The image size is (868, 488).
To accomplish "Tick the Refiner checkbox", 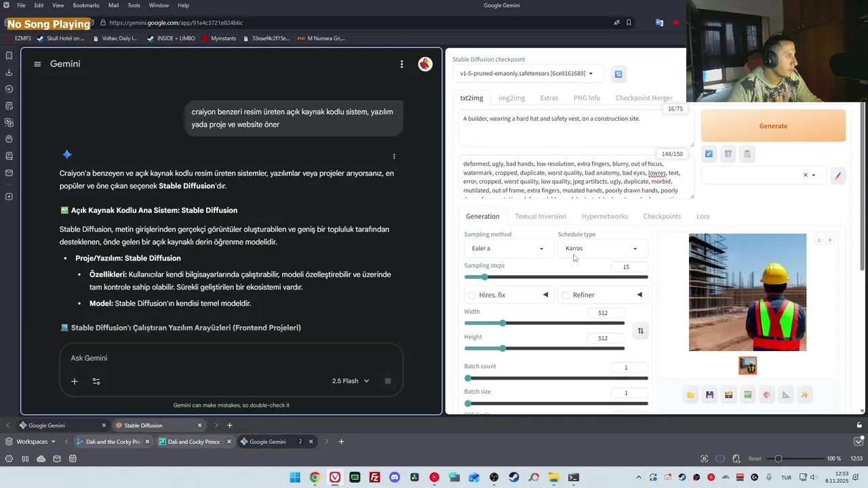I will 566,295.
